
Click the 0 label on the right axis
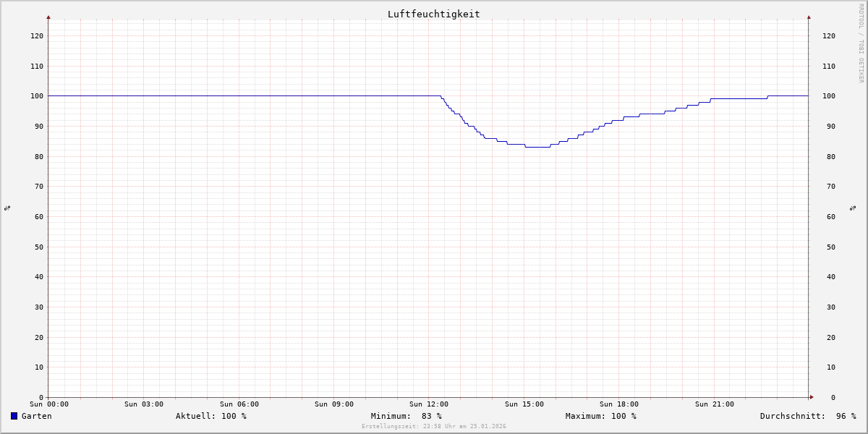(833, 397)
